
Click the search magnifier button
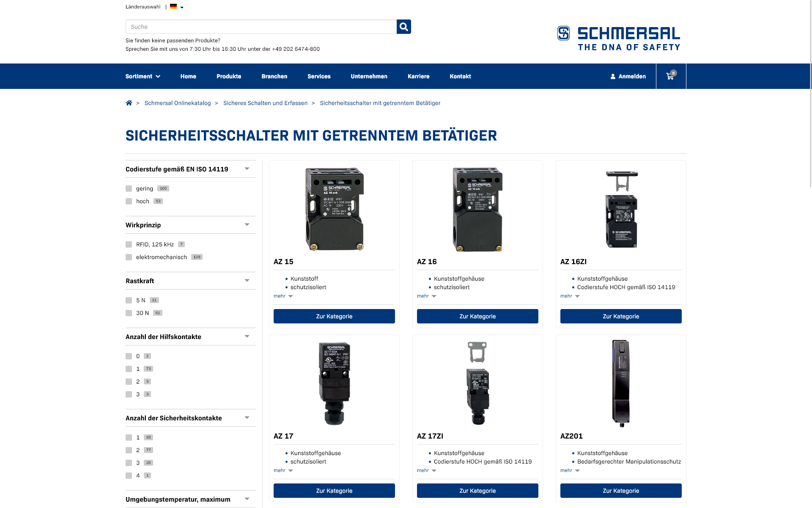(x=403, y=27)
